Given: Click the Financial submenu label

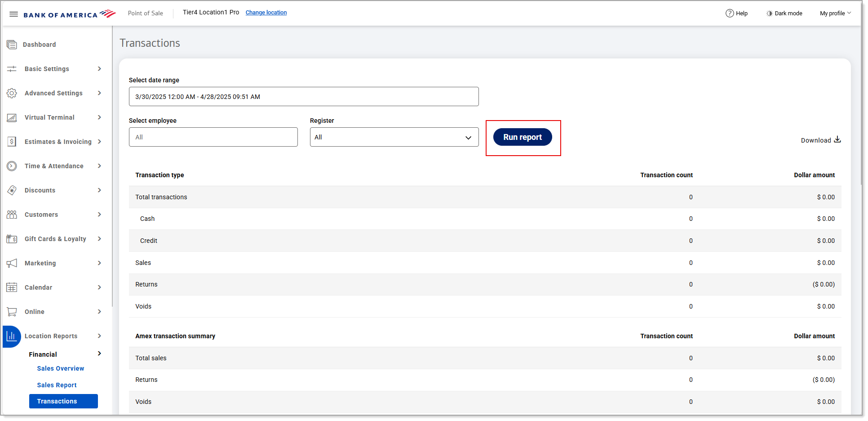Looking at the screenshot, I should coord(43,354).
